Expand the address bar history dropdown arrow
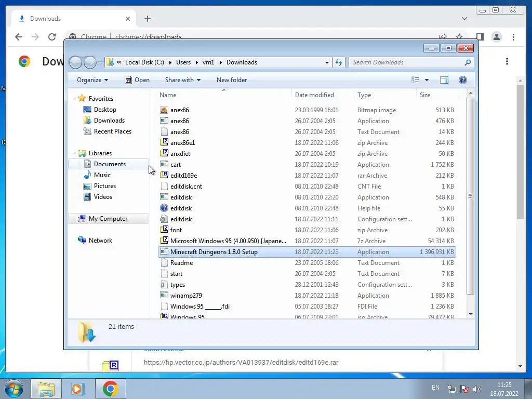 (x=327, y=62)
